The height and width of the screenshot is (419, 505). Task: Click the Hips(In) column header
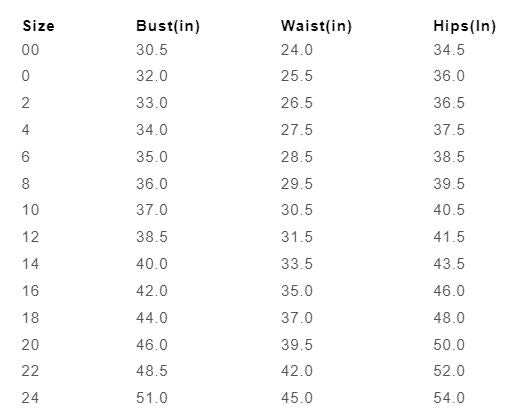[465, 26]
